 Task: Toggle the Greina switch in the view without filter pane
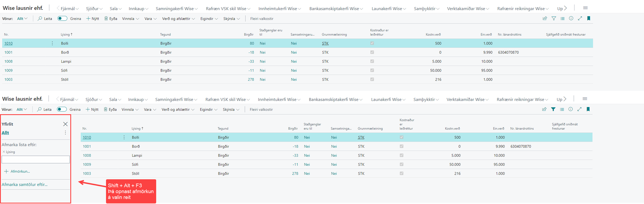62,19
